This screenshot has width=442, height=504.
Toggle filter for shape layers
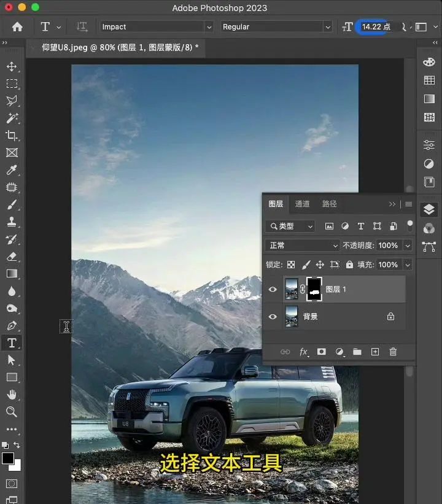377,227
